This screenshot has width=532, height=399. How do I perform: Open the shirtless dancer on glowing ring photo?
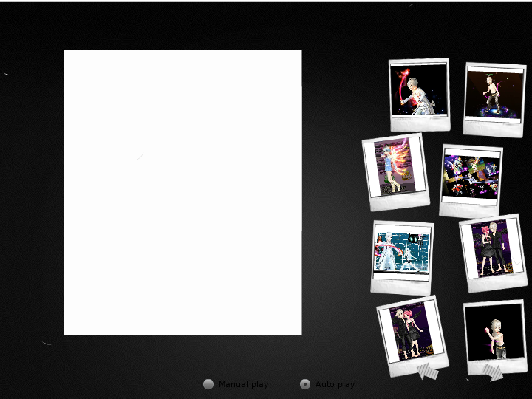[494, 95]
